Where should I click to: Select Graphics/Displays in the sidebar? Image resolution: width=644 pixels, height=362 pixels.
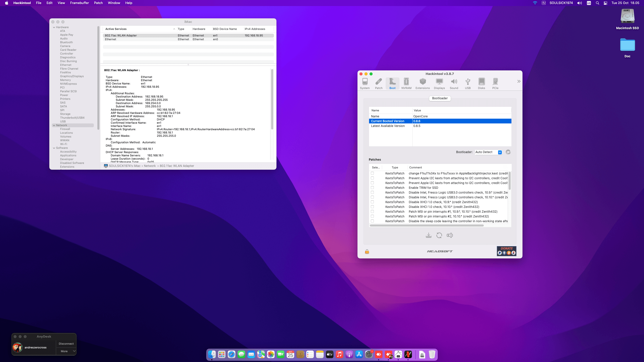(x=72, y=76)
